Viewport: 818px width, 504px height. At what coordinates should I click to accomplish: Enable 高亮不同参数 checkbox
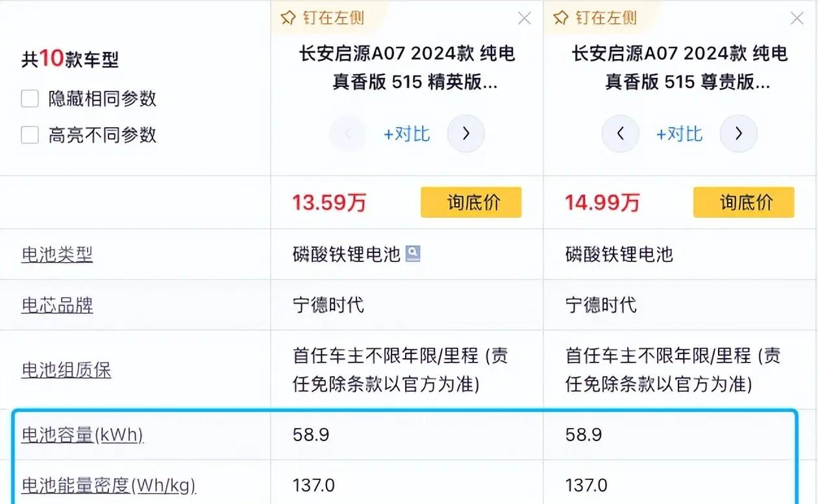(x=30, y=135)
